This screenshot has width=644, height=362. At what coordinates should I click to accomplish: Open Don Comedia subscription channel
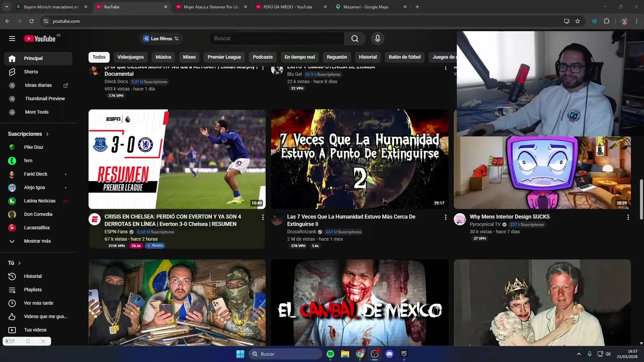tap(38, 214)
